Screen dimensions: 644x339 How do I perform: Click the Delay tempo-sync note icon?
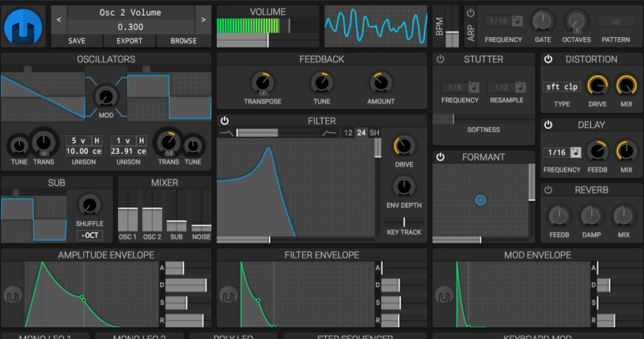pyautogui.click(x=574, y=152)
